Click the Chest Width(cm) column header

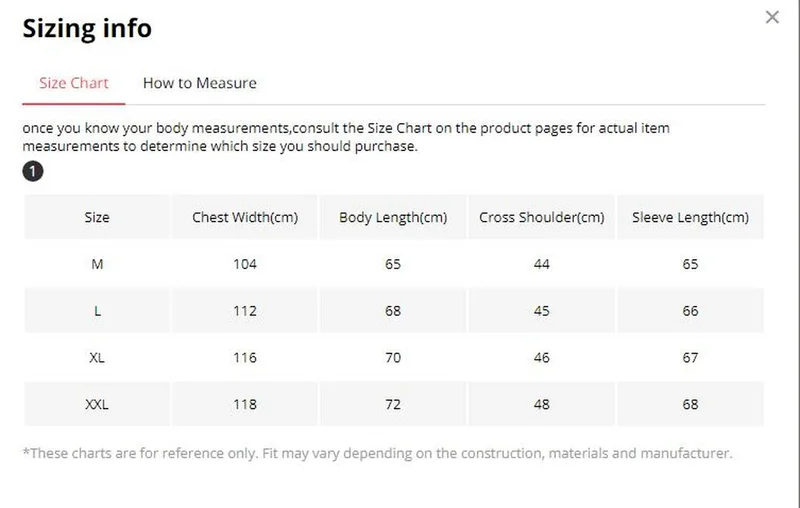pyautogui.click(x=245, y=217)
